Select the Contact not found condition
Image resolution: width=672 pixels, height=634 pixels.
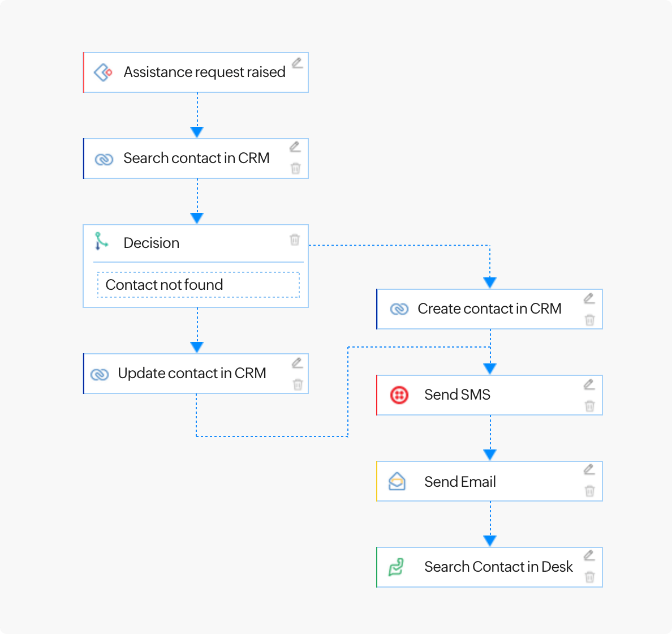coord(198,285)
